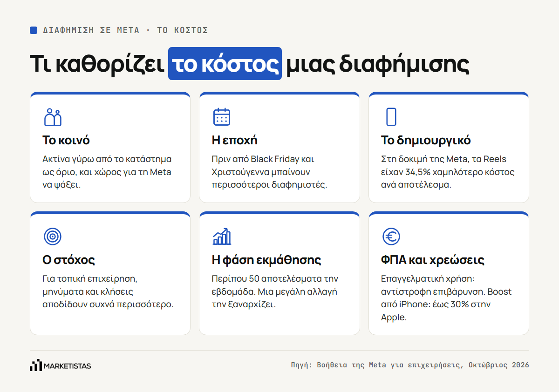
Task: Click the highlighted words 'το κόστος' in title
Action: click(x=225, y=64)
